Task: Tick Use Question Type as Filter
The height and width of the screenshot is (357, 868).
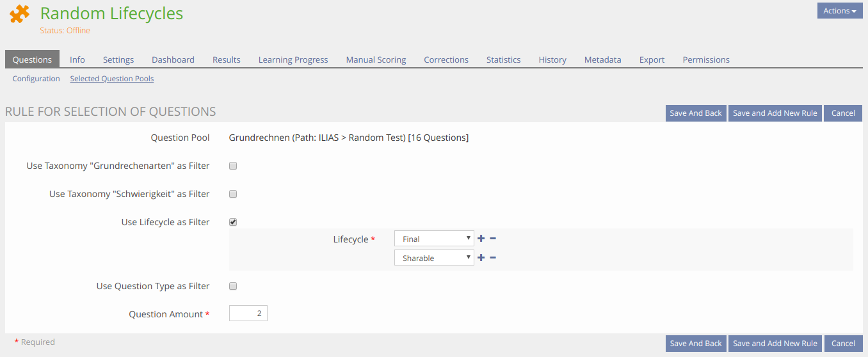Action: tap(233, 286)
